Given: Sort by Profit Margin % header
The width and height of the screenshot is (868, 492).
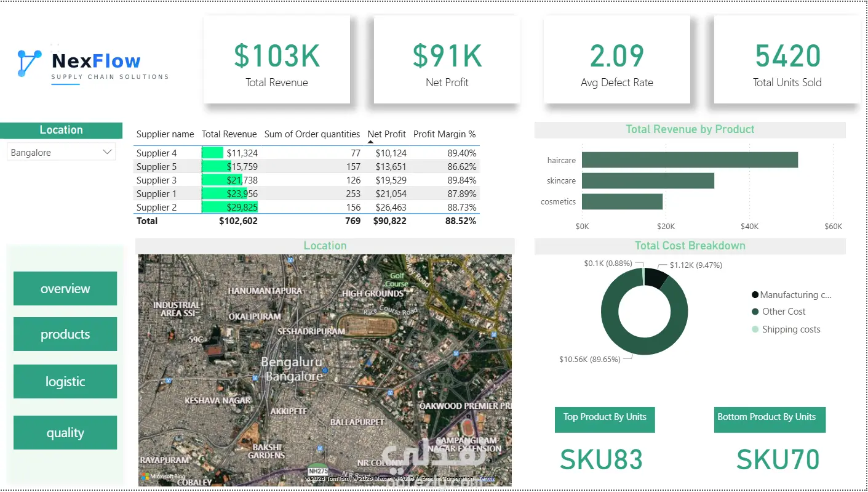Looking at the screenshot, I should (445, 134).
